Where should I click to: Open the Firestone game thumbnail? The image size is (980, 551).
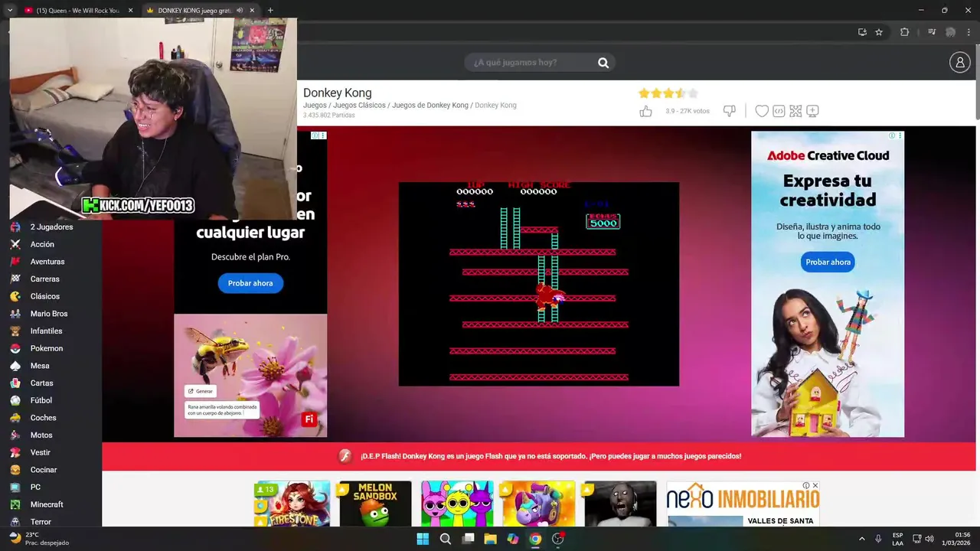pos(293,504)
